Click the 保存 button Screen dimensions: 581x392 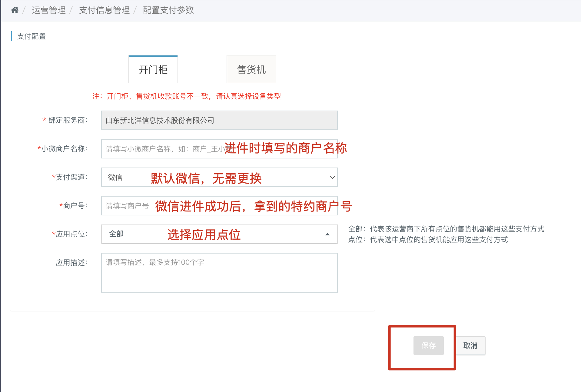[429, 346]
